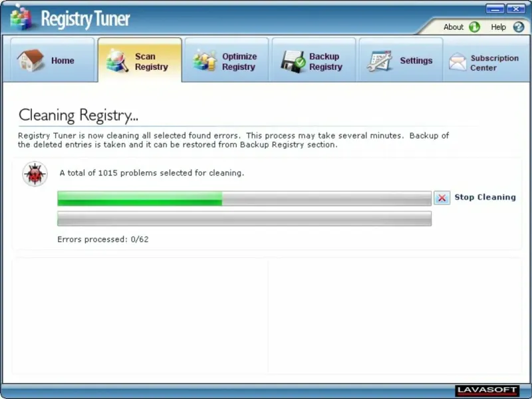Viewport: 532px width, 399px height.
Task: Close the Registry Tuner window
Action: (x=516, y=9)
